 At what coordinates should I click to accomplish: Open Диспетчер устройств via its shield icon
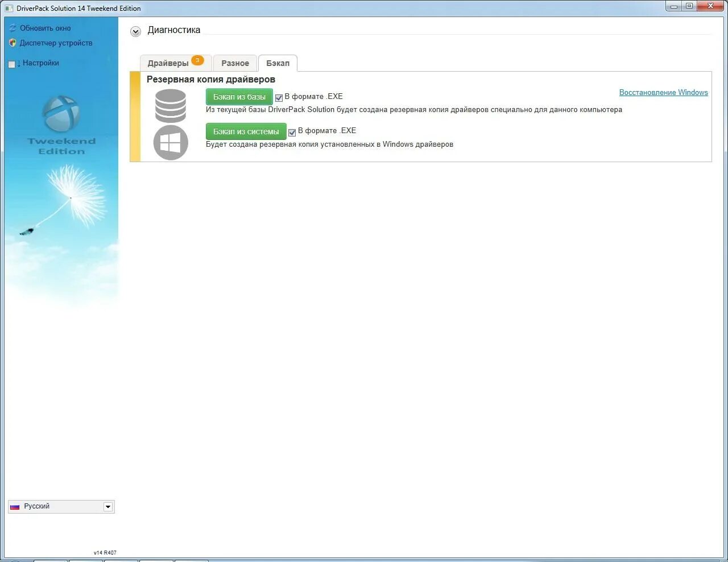point(13,43)
